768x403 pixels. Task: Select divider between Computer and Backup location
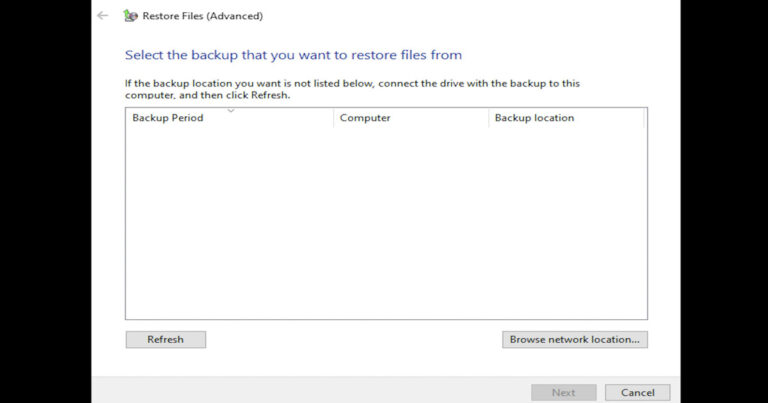tap(489, 118)
